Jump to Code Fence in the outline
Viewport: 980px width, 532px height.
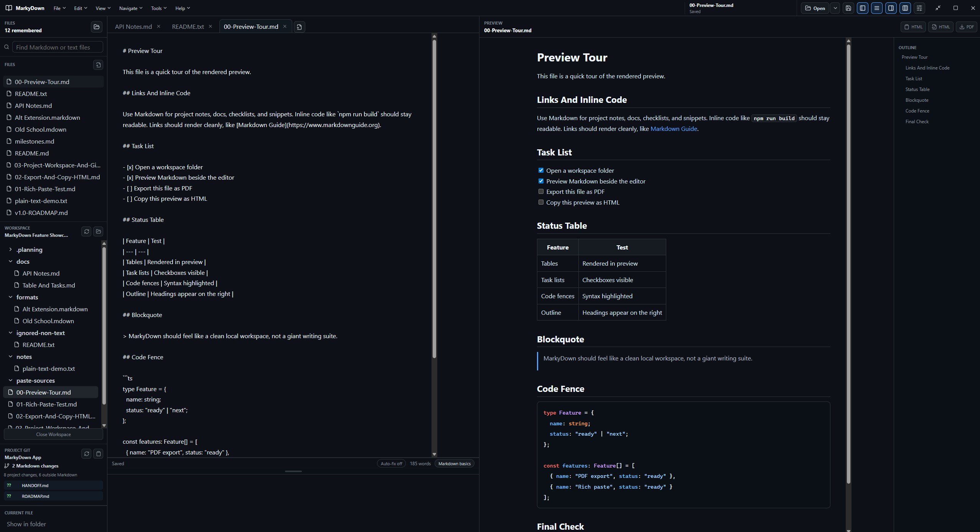pyautogui.click(x=917, y=111)
